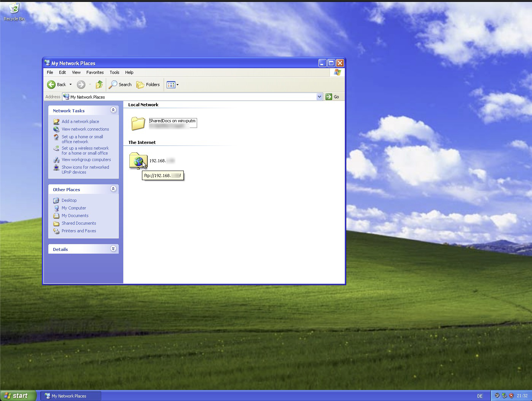Click the Windows flag logo in menu bar
The image size is (532, 401).
pos(337,72)
